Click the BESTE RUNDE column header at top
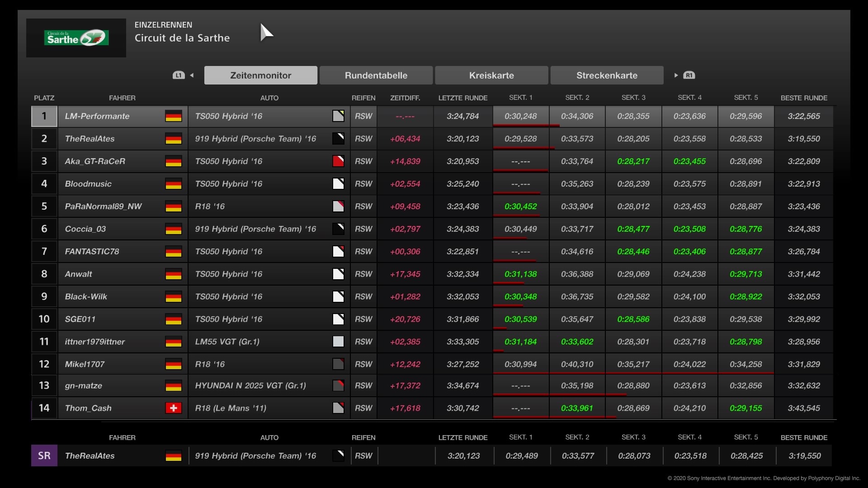 point(803,98)
